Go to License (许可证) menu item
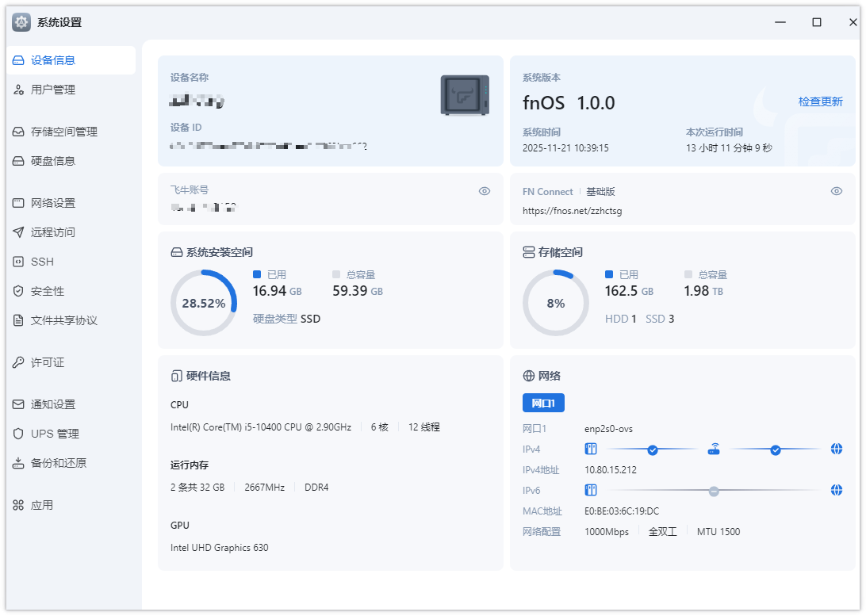 pos(47,362)
